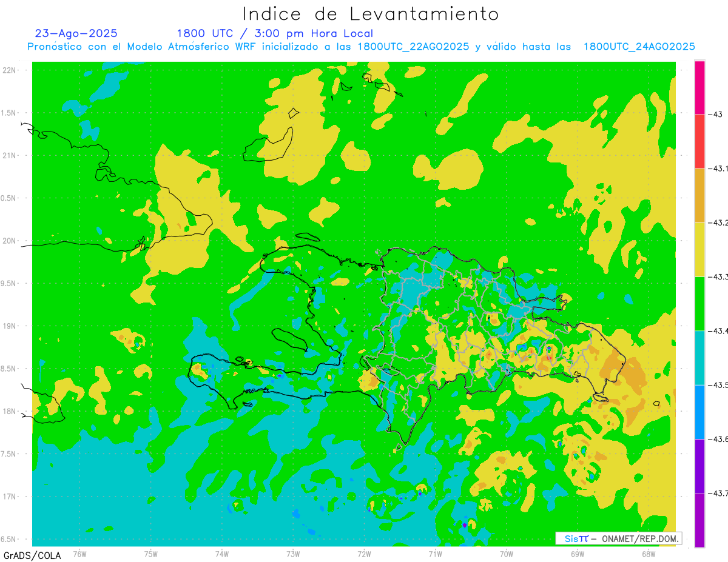Click the magenta swatch atop the color scale
728x562 pixels.
click(x=699, y=87)
